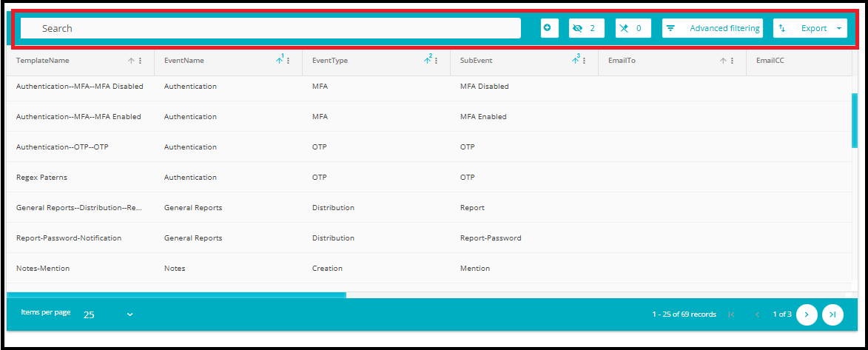This screenshot has height=350, width=868.
Task: Go to the next page
Action: (806, 314)
